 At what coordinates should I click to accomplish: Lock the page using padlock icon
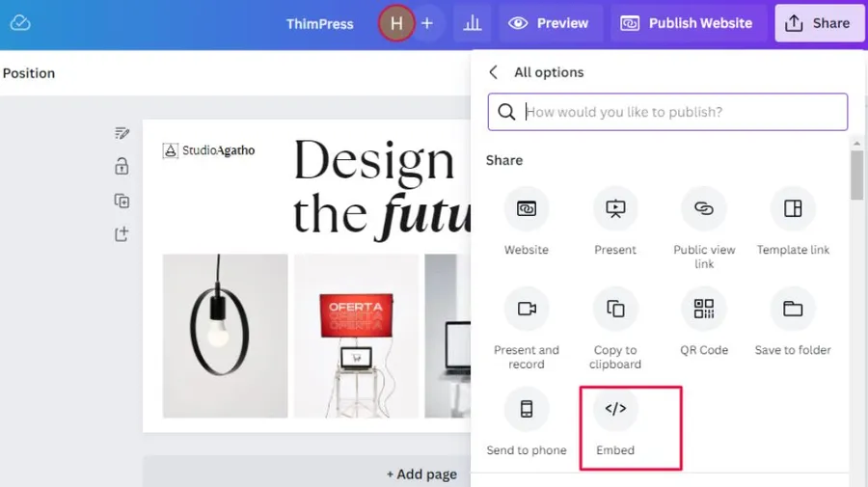[122, 167]
